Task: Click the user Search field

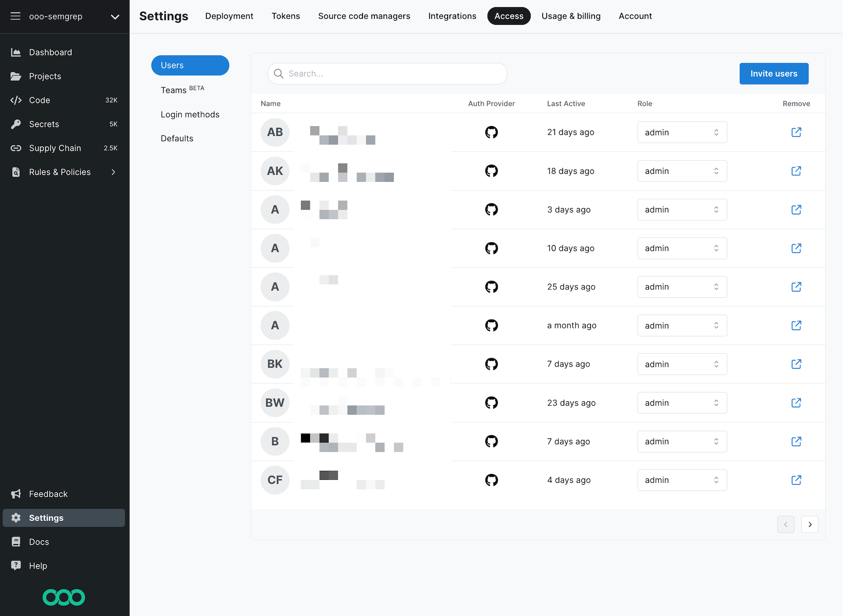Action: coord(387,74)
